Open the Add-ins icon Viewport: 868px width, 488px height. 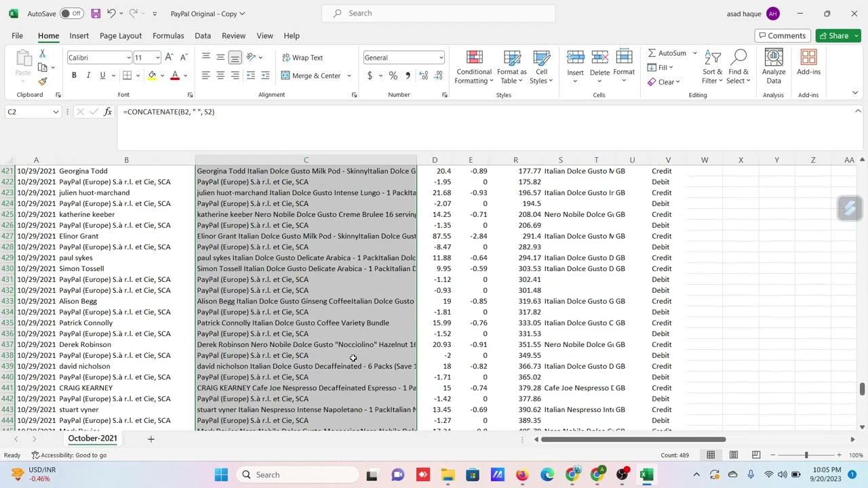tap(808, 63)
